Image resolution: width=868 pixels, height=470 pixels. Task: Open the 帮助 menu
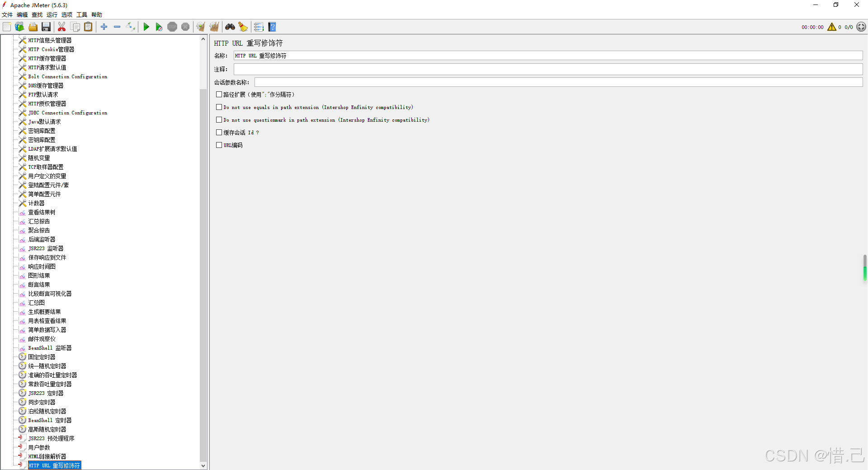[x=97, y=15]
